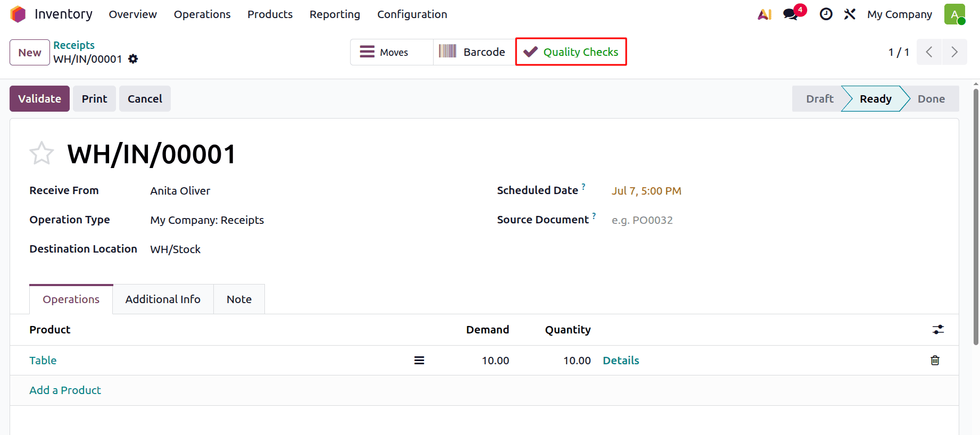Viewport: 980px width, 435px height.
Task: Click the WH/IN/00001 title heading
Action: point(152,154)
